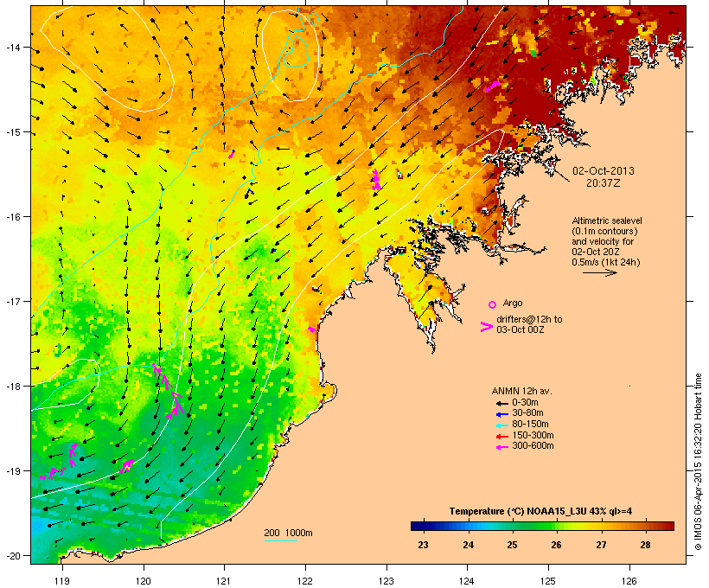
Task: Click the Argo legend label
Action: [513, 303]
